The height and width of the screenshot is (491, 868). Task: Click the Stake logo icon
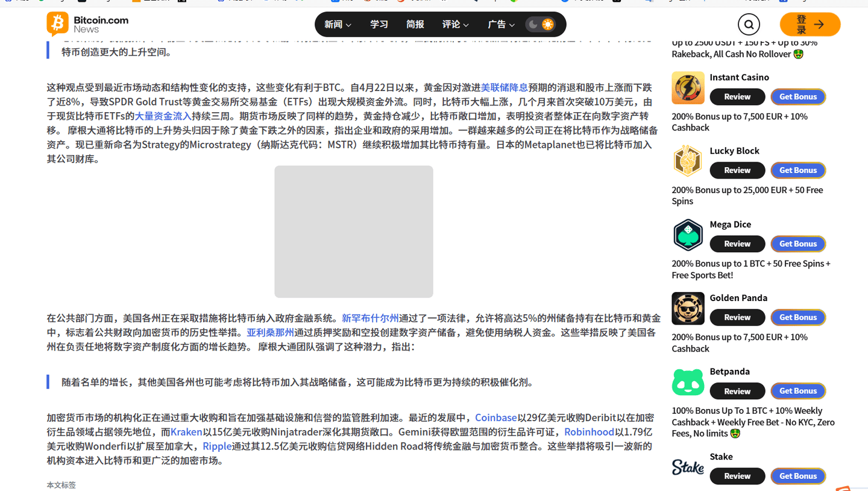688,467
